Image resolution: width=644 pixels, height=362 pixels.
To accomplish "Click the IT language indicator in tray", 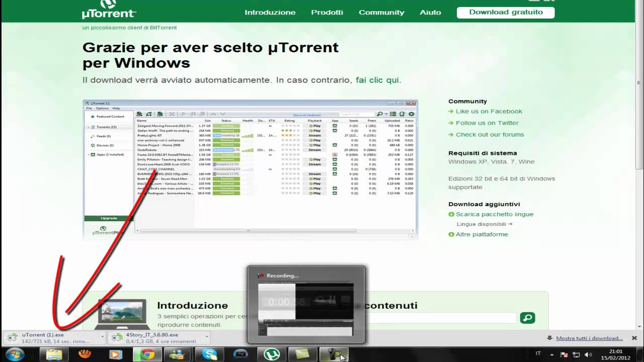I will (x=538, y=354).
